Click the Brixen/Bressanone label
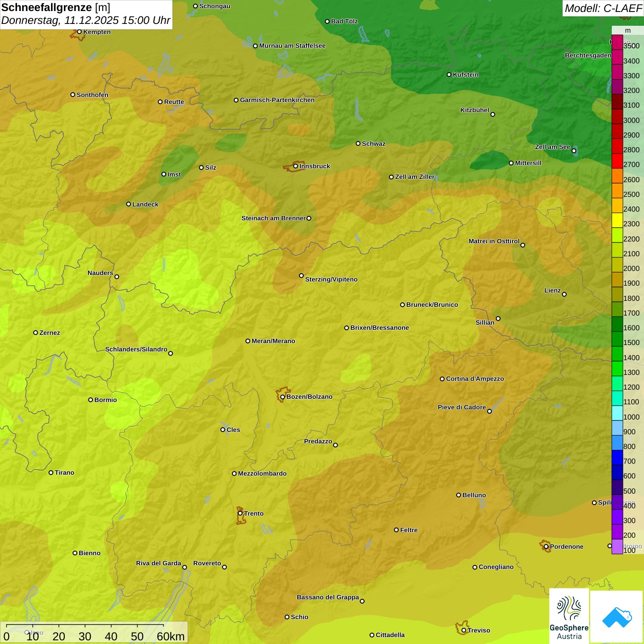The height and width of the screenshot is (644, 644). click(x=379, y=328)
